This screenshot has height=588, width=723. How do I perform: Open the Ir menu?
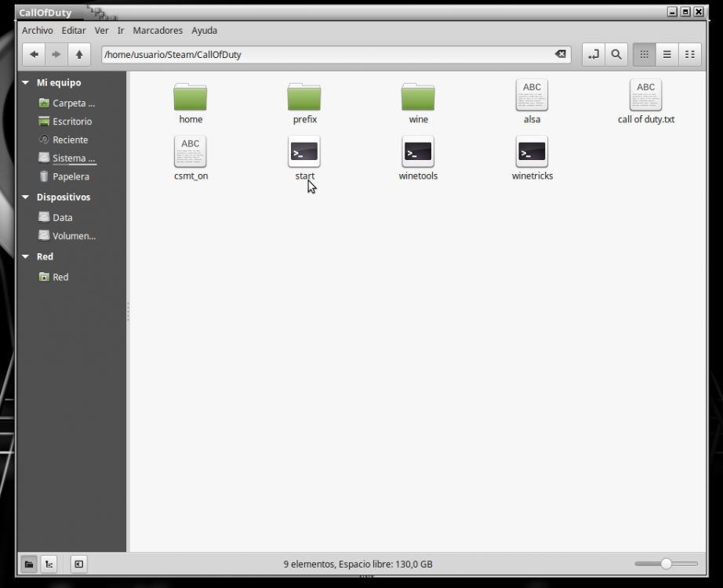pos(121,31)
